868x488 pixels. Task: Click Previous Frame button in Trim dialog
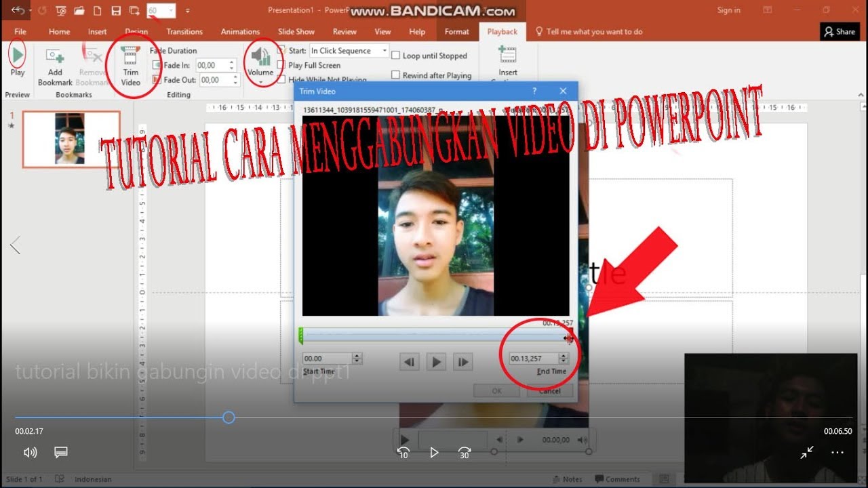409,363
